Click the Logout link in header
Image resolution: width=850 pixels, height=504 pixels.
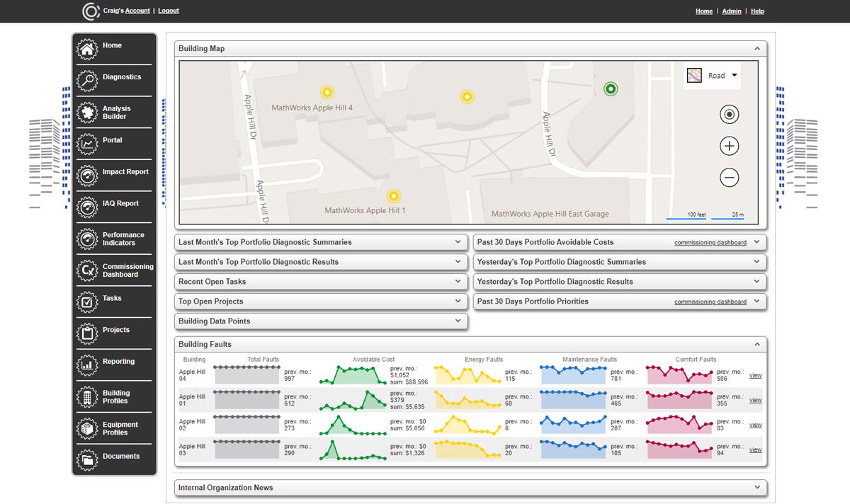169,11
